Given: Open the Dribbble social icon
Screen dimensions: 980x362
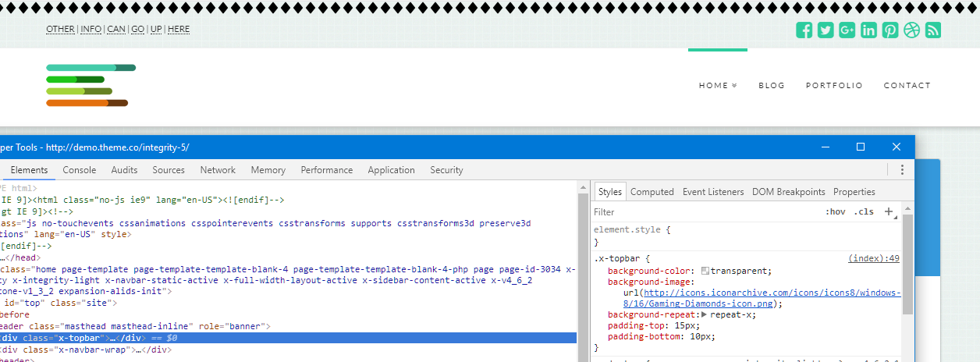Looking at the screenshot, I should pos(911,30).
